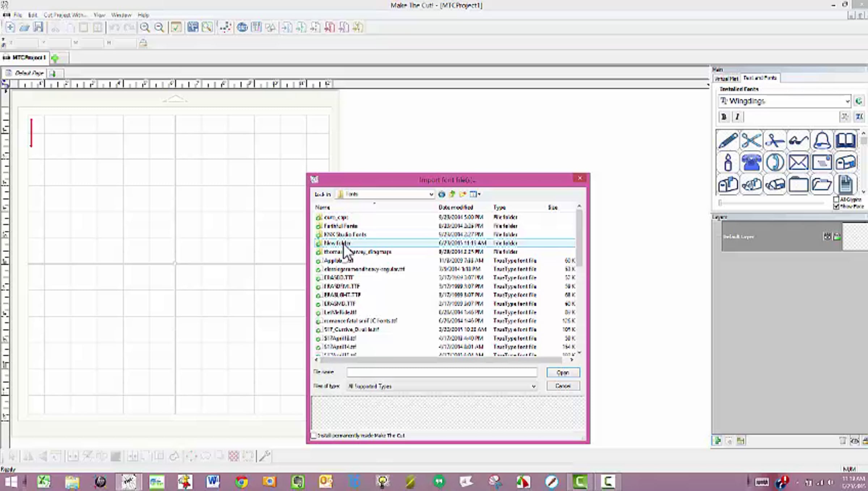Image resolution: width=868 pixels, height=491 pixels.
Task: Click green add layer icon in Layers panel
Action: click(x=718, y=440)
